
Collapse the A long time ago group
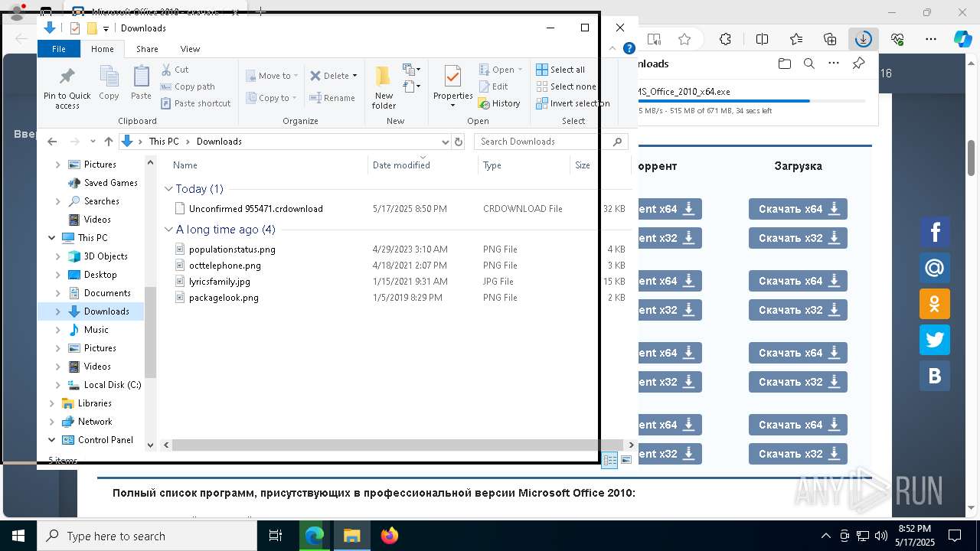[169, 230]
